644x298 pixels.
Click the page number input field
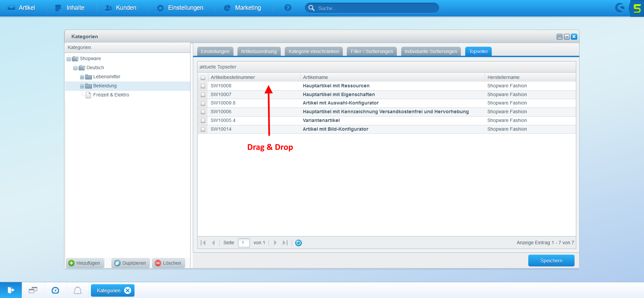pos(244,243)
